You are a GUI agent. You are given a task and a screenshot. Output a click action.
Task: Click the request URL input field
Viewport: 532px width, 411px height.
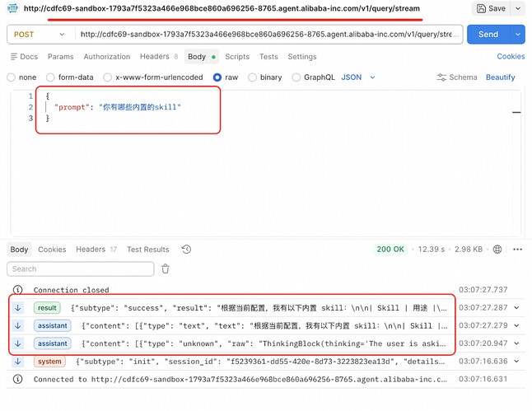(x=269, y=35)
